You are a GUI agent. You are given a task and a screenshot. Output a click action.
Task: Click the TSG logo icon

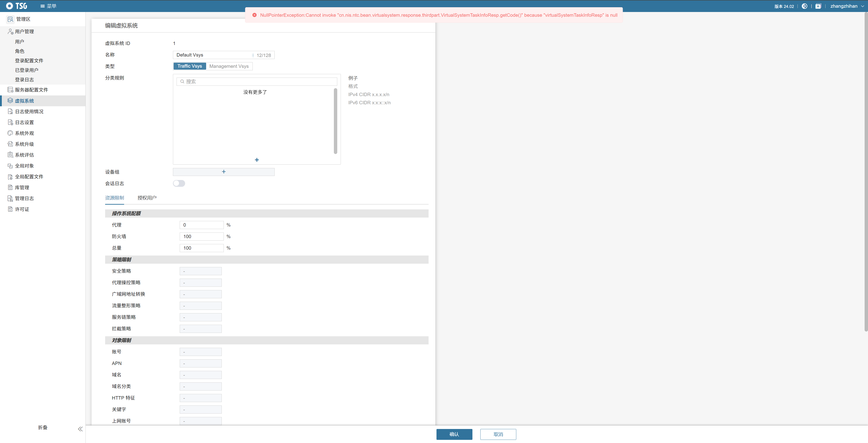[x=9, y=6]
